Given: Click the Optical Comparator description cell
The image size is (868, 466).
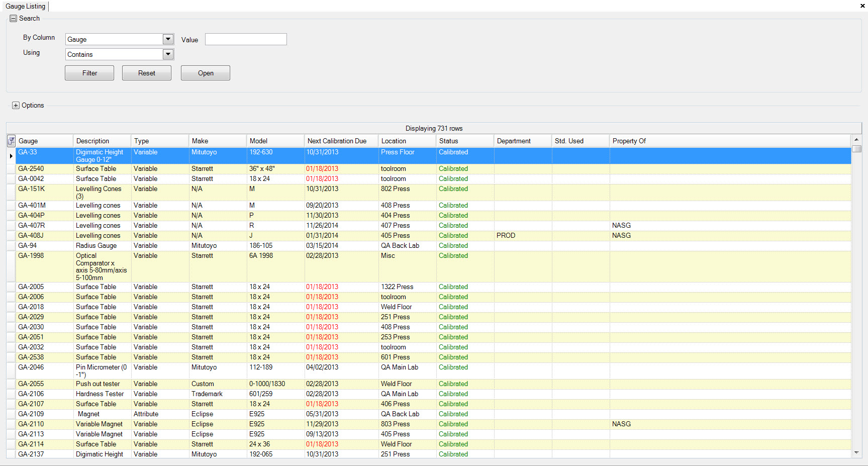Looking at the screenshot, I should tap(103, 266).
